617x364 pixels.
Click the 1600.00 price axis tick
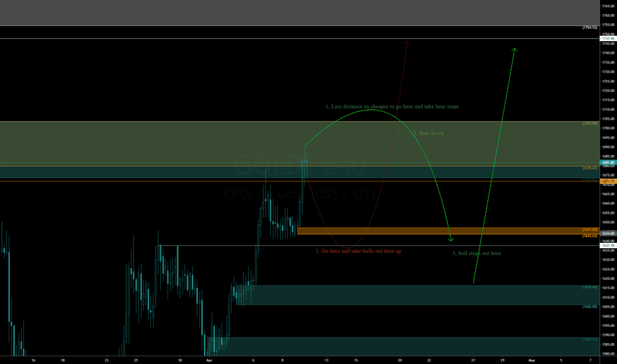pyautogui.click(x=609, y=316)
